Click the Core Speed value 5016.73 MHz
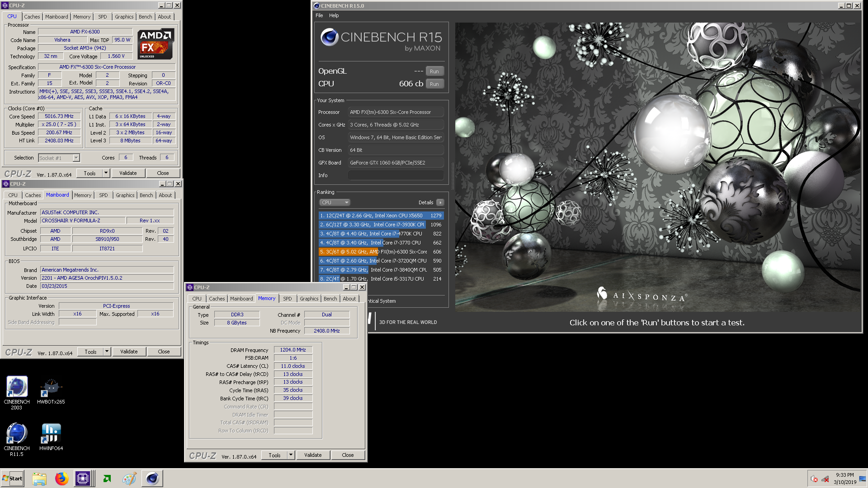The width and height of the screenshot is (868, 488). [59, 116]
